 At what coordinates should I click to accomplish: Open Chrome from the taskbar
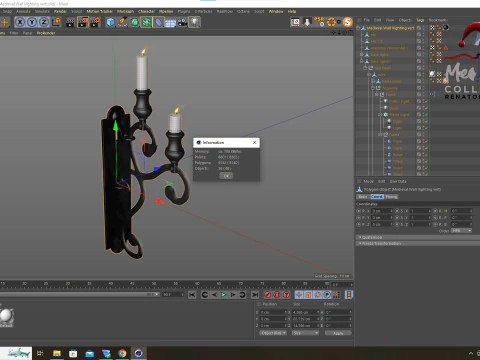[122, 353]
